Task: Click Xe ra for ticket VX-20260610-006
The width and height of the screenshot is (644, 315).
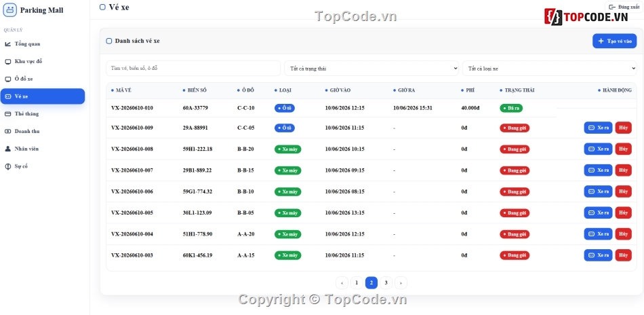Action: point(598,191)
